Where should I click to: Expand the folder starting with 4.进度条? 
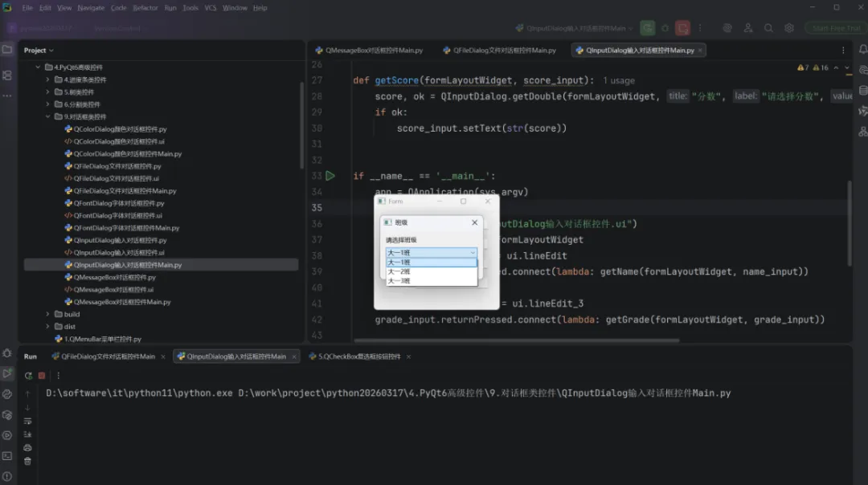pos(47,79)
